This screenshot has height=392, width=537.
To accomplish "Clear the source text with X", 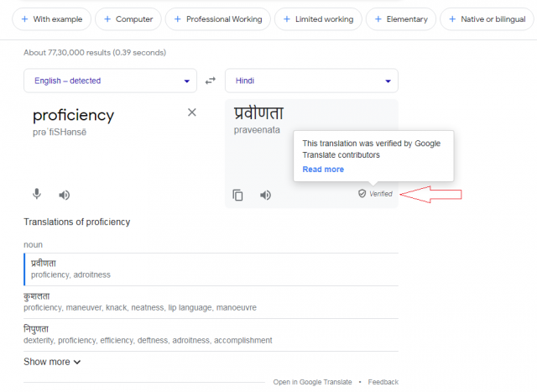I will (192, 112).
